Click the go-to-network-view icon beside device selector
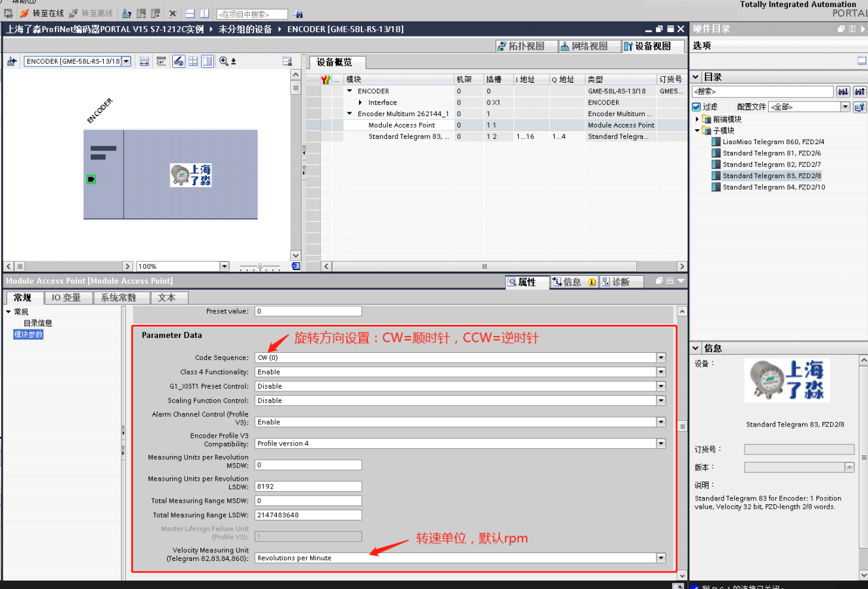 coord(12,61)
